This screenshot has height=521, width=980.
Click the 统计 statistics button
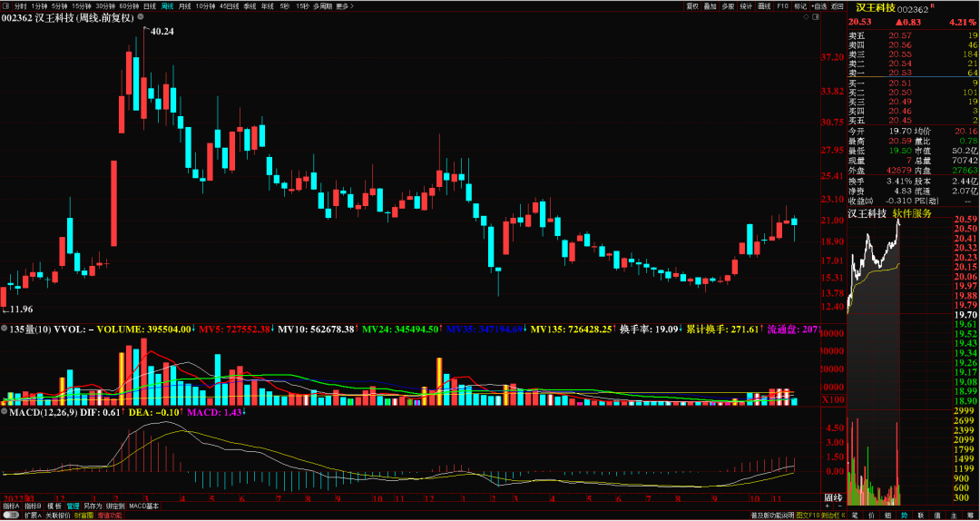click(x=746, y=6)
